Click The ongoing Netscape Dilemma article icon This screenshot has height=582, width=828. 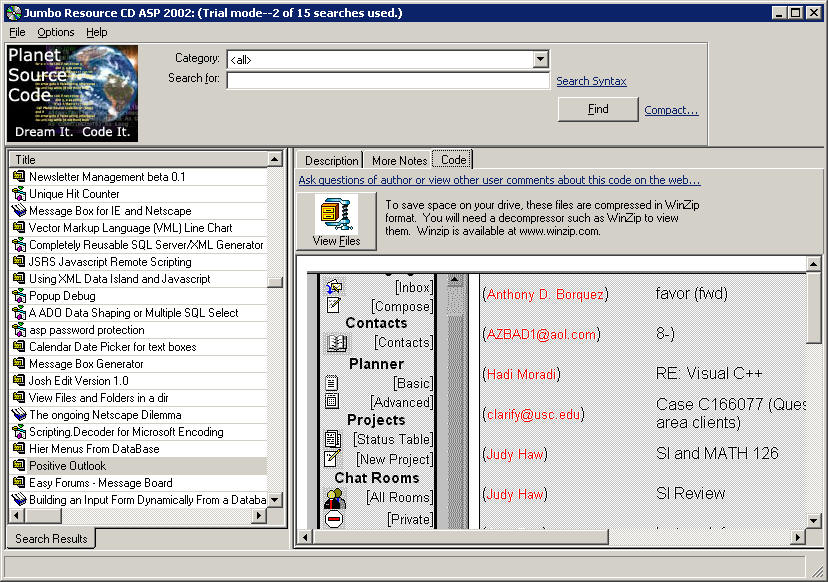tap(19, 415)
